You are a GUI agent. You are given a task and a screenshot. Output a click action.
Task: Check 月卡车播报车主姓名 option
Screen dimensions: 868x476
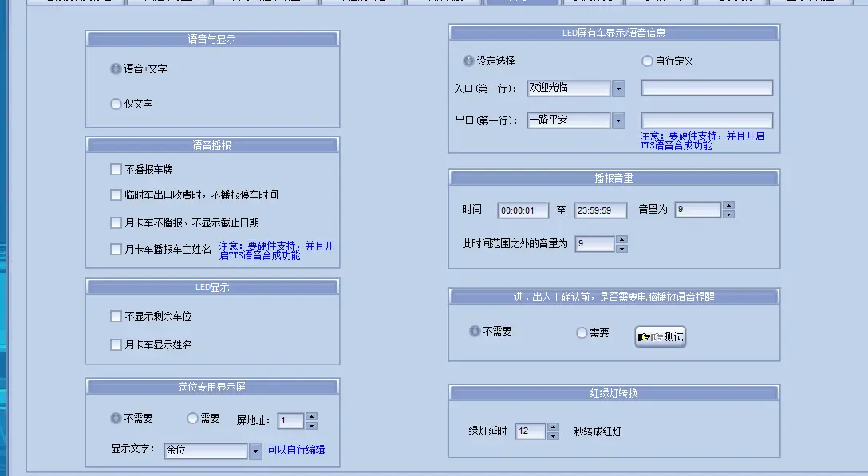(x=116, y=249)
